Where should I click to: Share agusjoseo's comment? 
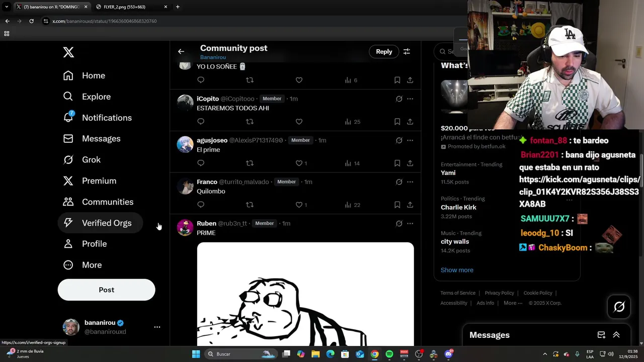click(410, 163)
